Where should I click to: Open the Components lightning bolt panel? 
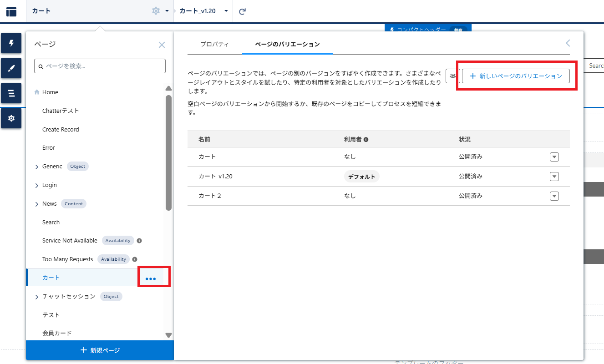(11, 43)
